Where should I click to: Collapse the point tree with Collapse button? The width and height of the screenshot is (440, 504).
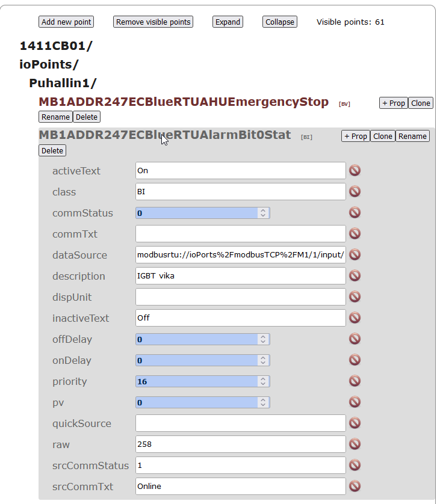pos(280,22)
